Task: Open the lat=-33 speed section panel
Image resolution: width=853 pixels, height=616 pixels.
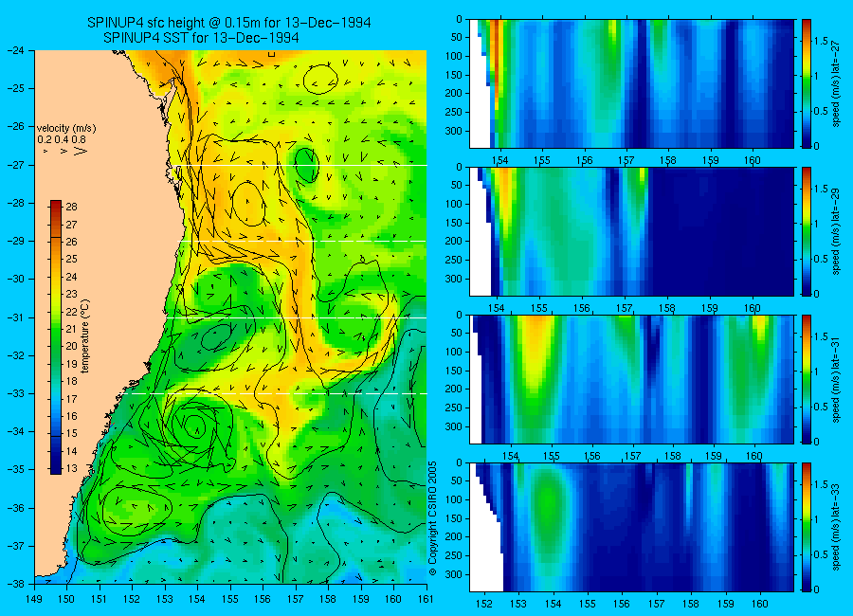Action: [x=631, y=527]
